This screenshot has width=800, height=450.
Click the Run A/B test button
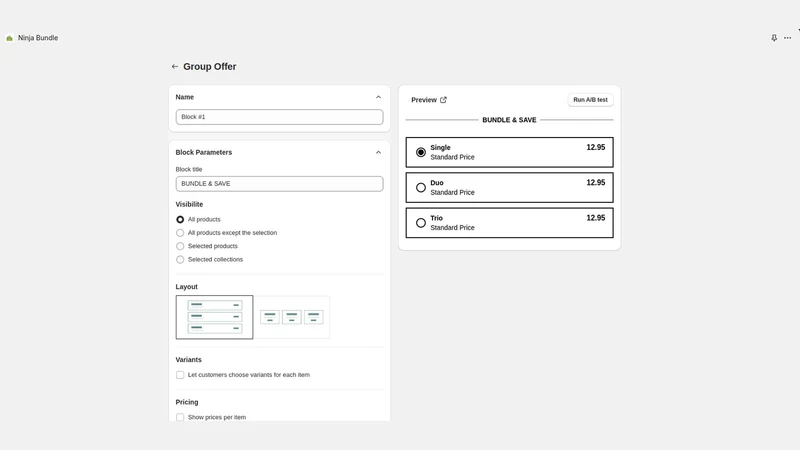pyautogui.click(x=590, y=100)
